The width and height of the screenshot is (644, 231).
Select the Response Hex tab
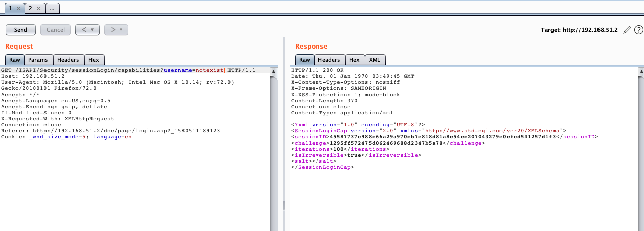click(355, 60)
